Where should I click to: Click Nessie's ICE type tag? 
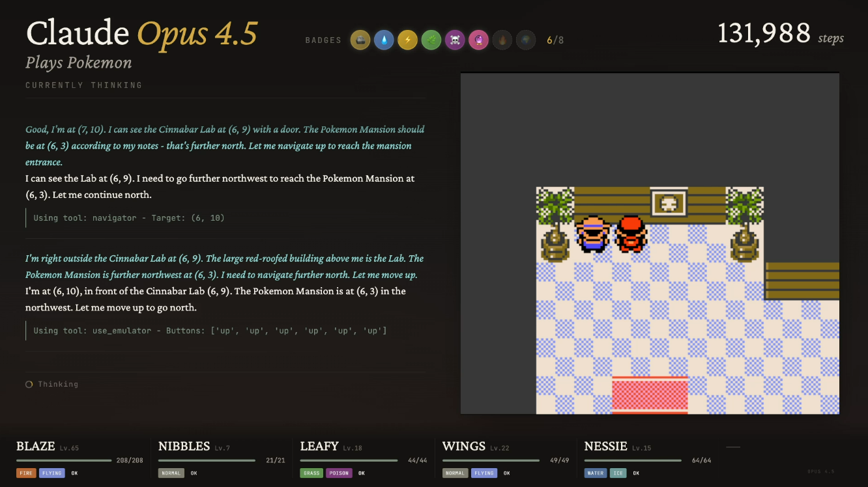[618, 473]
